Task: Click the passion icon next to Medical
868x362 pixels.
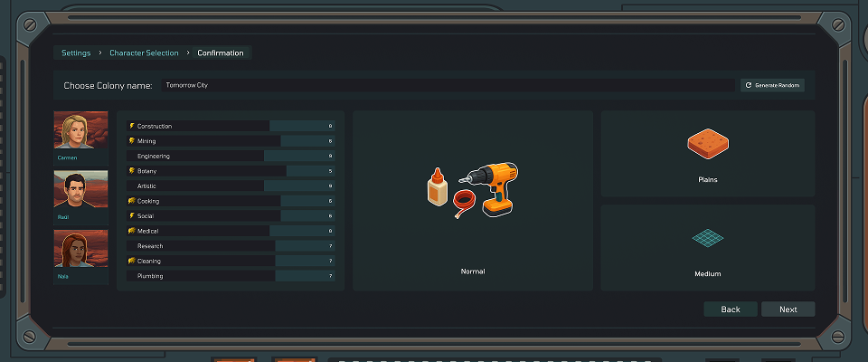Action: click(132, 231)
